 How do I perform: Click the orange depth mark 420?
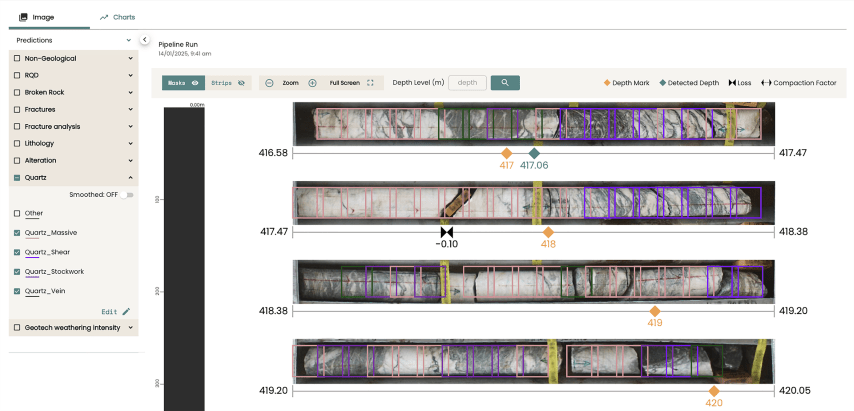point(714,391)
